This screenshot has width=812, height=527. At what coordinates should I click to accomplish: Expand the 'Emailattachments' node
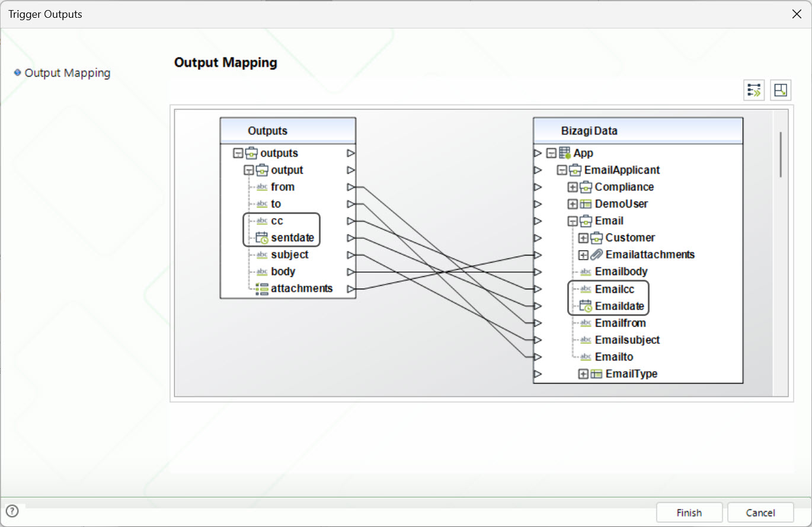pos(583,255)
